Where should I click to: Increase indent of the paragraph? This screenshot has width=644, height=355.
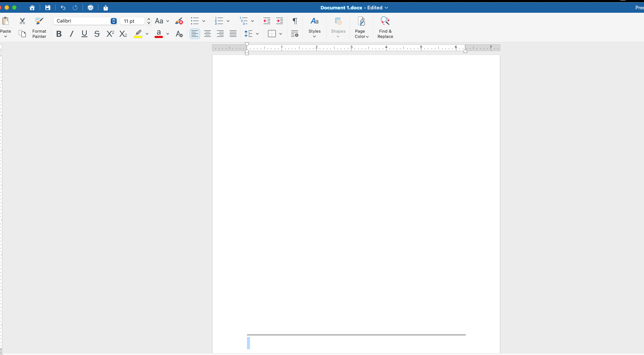280,21
